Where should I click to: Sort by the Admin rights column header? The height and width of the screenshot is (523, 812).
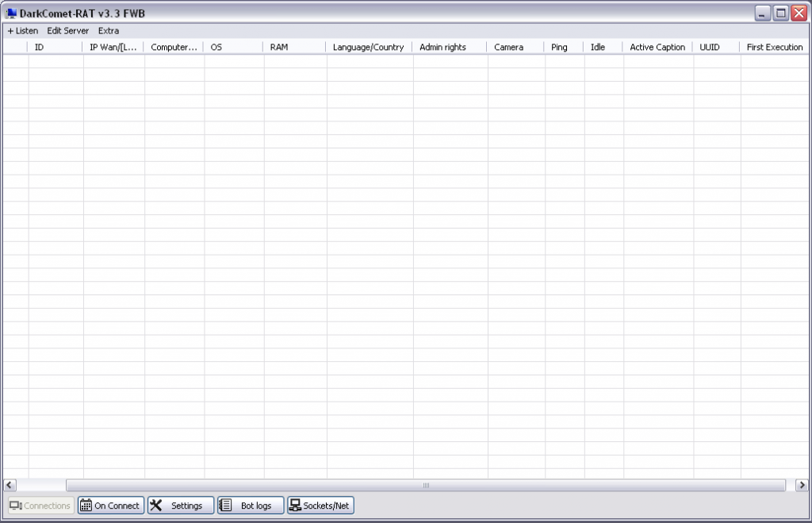pos(449,47)
